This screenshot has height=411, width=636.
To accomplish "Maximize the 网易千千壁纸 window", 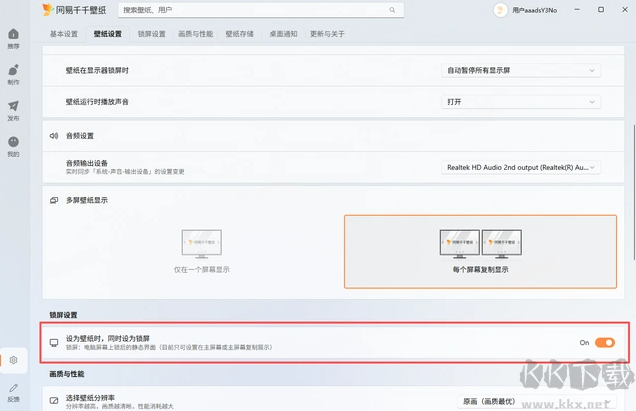I will (601, 10).
